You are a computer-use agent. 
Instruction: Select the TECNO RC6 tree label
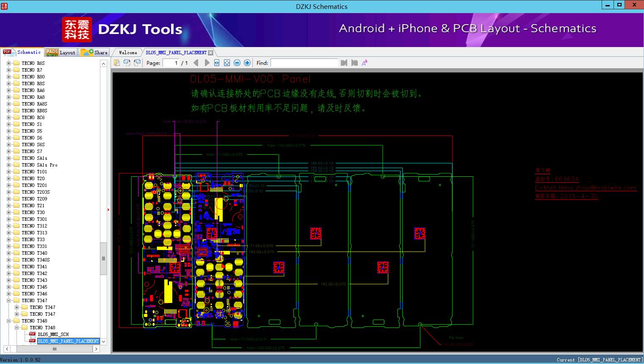tap(33, 117)
